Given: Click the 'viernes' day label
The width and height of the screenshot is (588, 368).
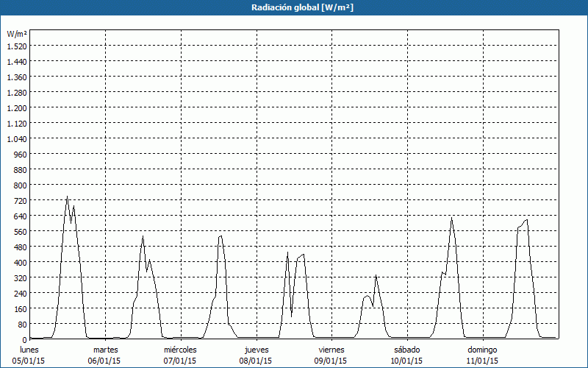Looking at the screenshot, I should pyautogui.click(x=331, y=350).
